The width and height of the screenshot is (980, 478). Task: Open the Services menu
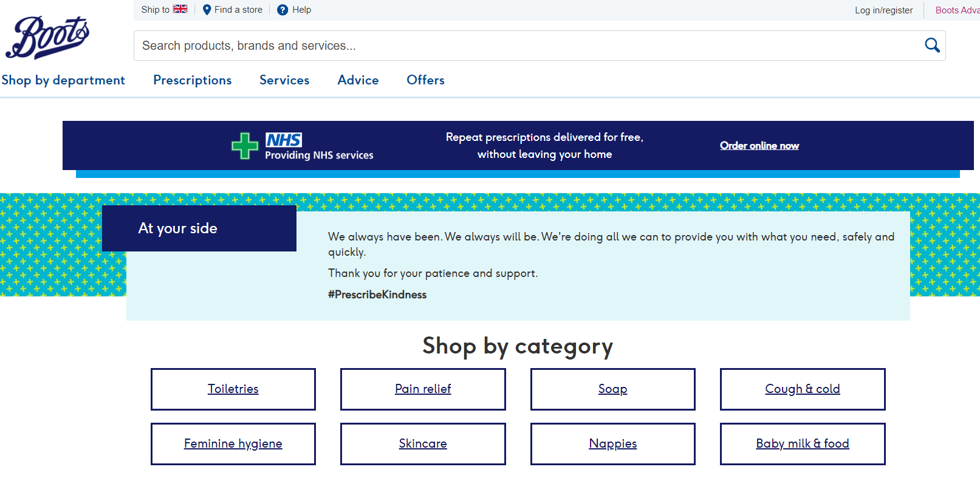284,80
